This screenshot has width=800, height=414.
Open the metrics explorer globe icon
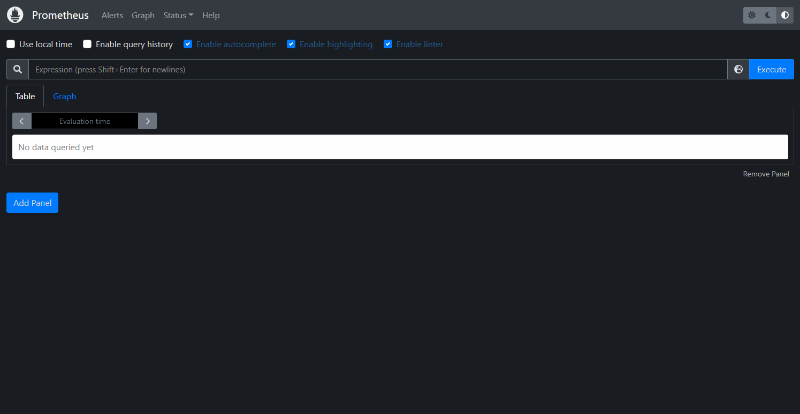click(738, 69)
